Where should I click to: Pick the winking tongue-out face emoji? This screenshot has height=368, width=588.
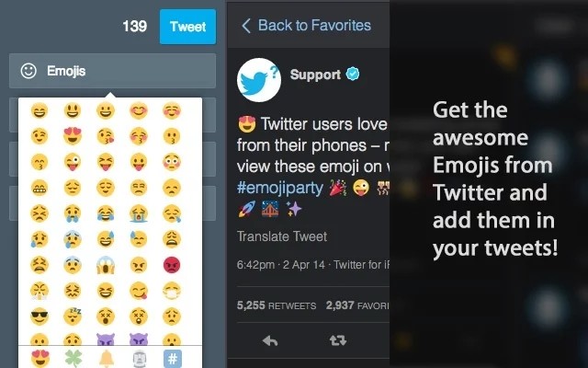(73, 162)
